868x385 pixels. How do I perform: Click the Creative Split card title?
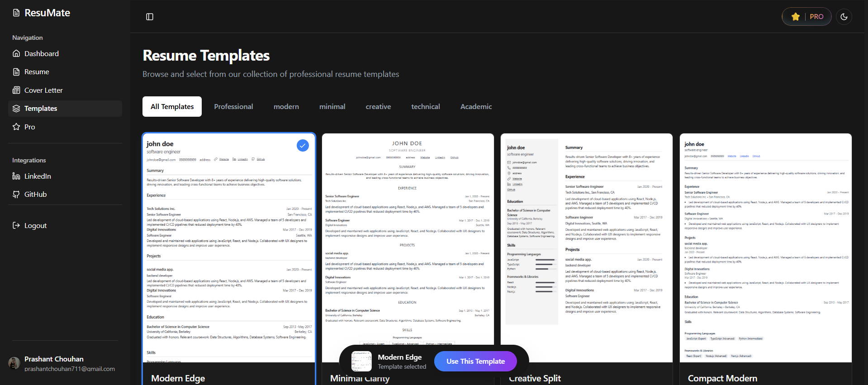pyautogui.click(x=535, y=379)
